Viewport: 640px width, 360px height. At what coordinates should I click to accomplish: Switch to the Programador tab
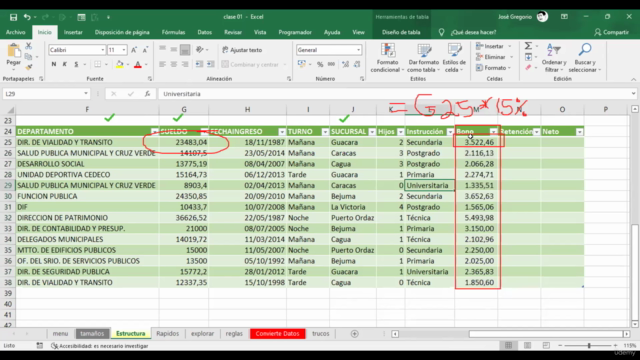point(295,32)
